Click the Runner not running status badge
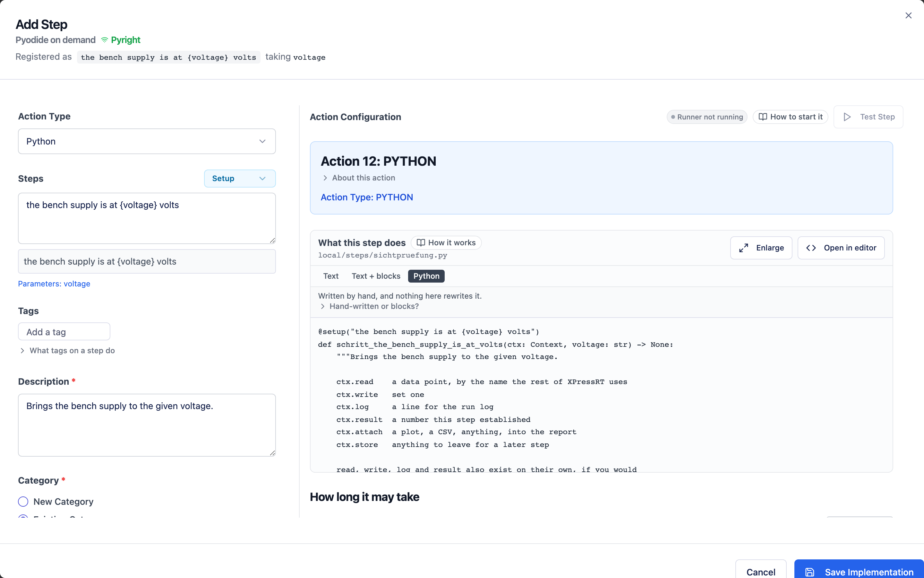The width and height of the screenshot is (924, 578). [x=707, y=117]
